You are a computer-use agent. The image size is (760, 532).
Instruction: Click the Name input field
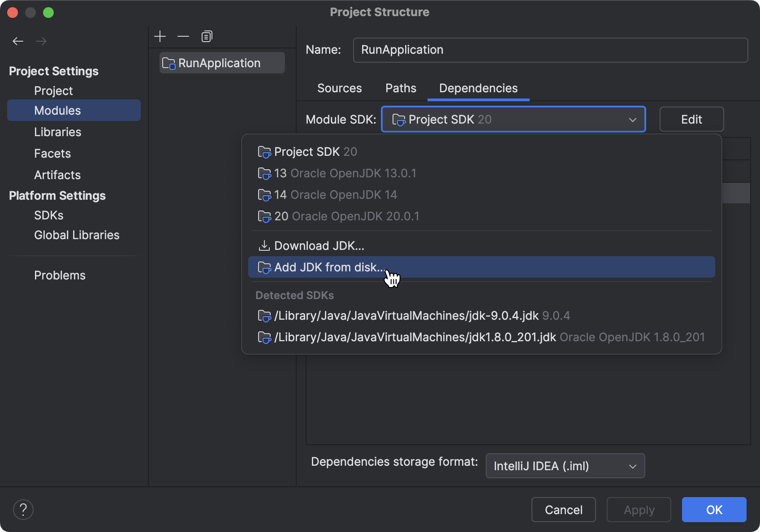coord(550,50)
